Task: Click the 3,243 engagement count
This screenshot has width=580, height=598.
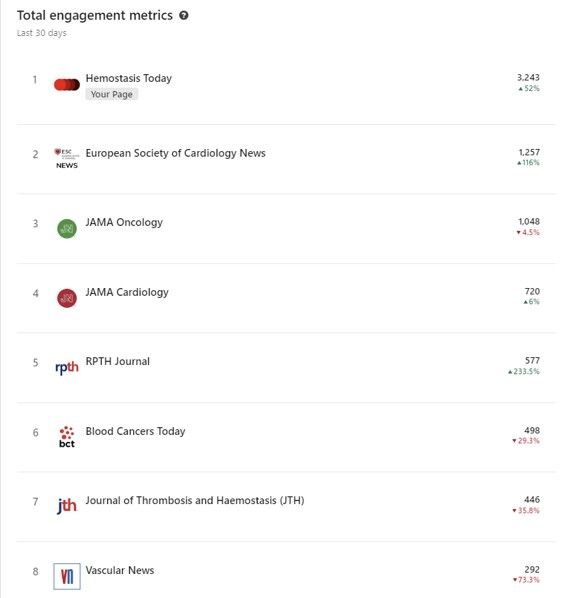Action: pyautogui.click(x=528, y=77)
